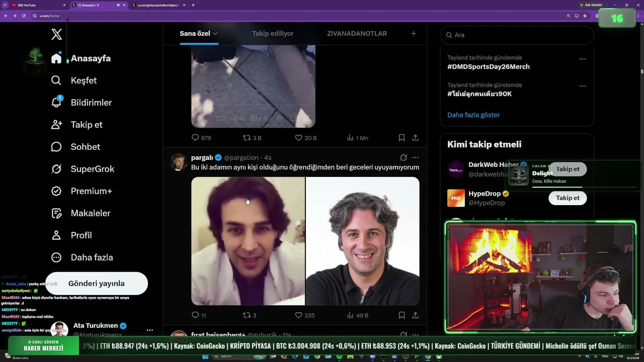
Task: Open right photo in pargalı post
Action: 363,241
